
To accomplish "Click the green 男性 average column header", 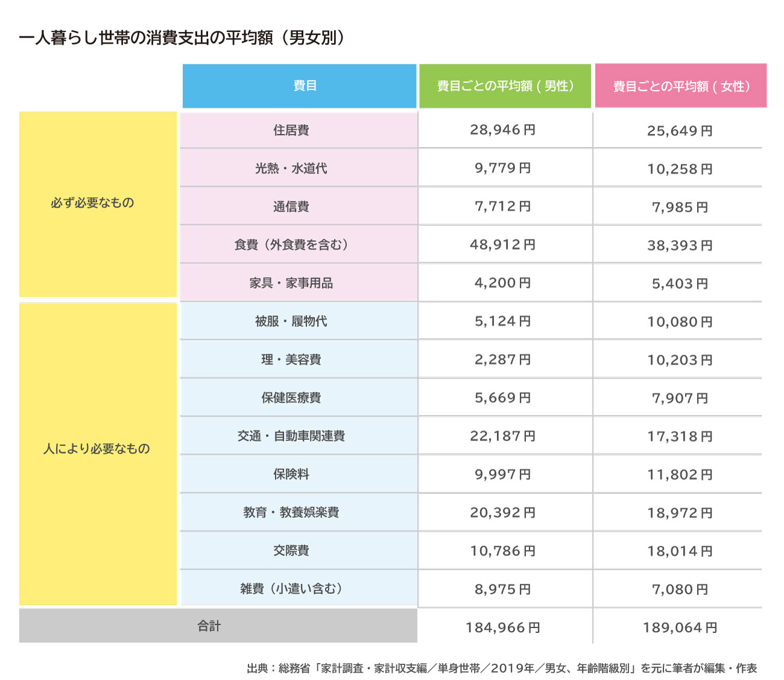I will click(505, 86).
